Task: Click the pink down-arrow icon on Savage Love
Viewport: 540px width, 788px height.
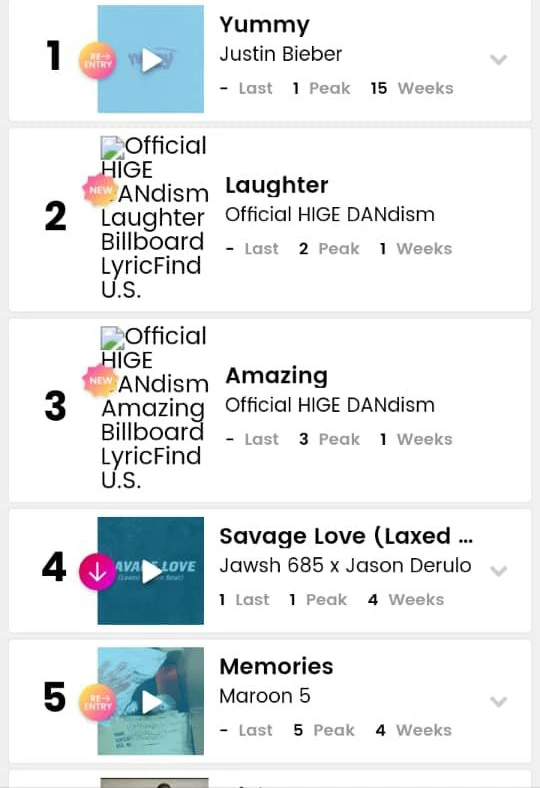Action: tap(97, 572)
